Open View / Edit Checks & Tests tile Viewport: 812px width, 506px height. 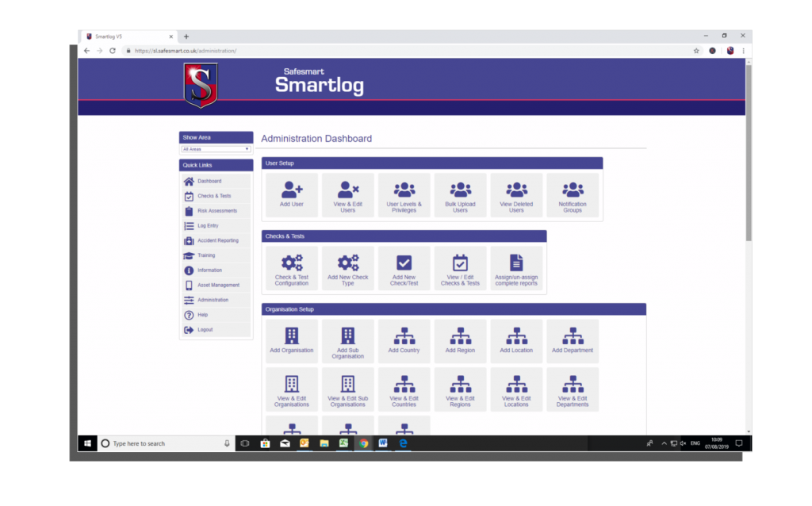460,268
